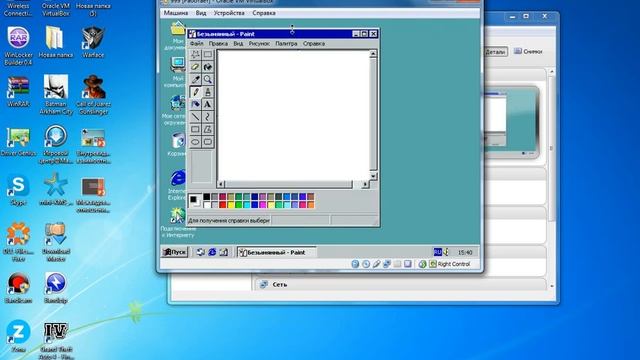640x360 pixels.
Task: Open the Файл menu in Paint
Action: click(196, 43)
